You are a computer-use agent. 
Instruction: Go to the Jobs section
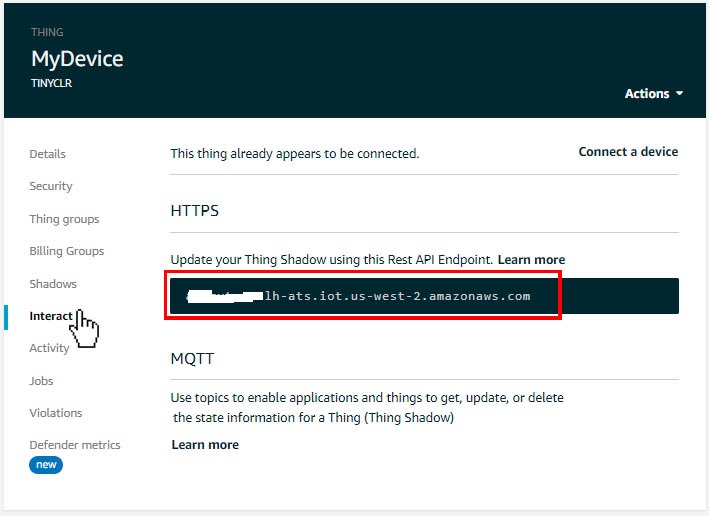tap(41, 381)
